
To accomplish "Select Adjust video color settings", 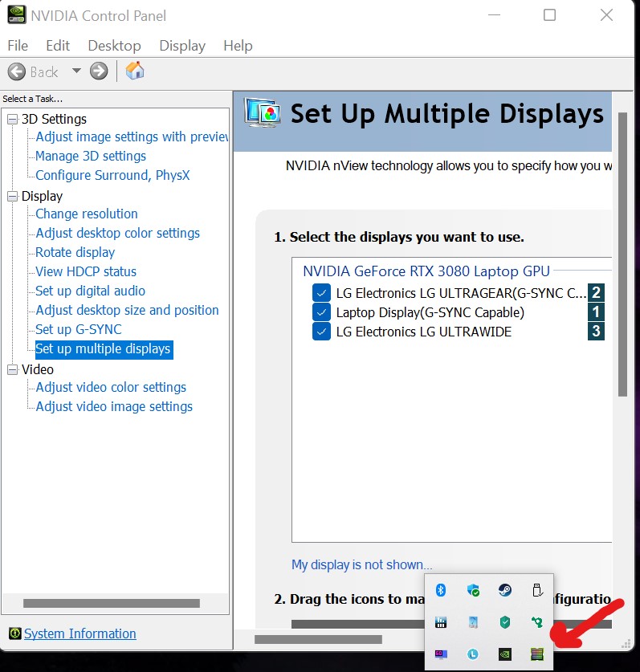I will tap(111, 387).
